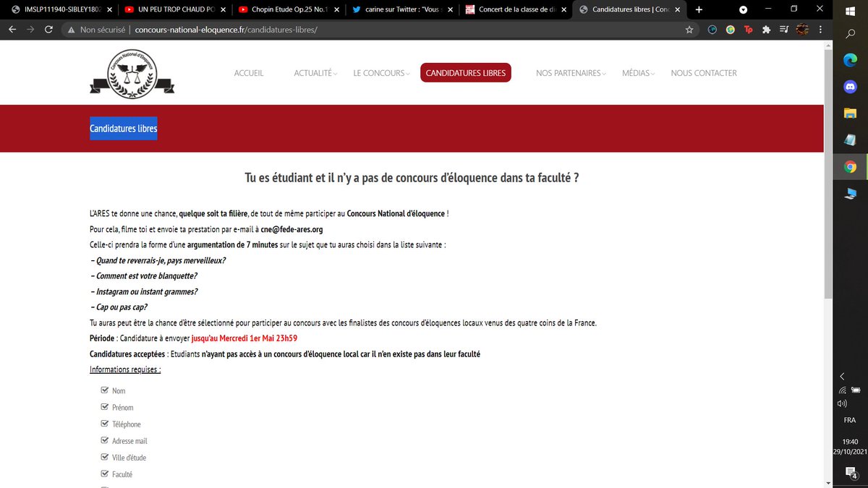Switch to the carine sur Twitter tab

coord(401,9)
